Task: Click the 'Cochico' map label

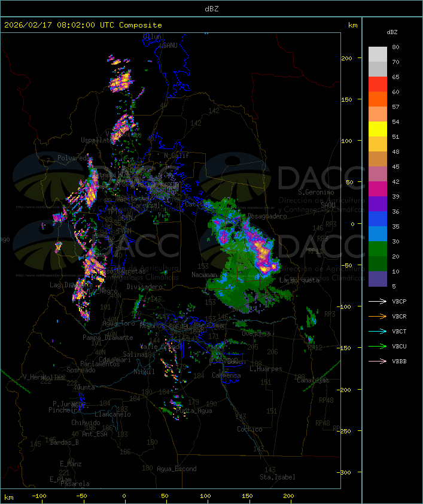Action: coord(249,429)
